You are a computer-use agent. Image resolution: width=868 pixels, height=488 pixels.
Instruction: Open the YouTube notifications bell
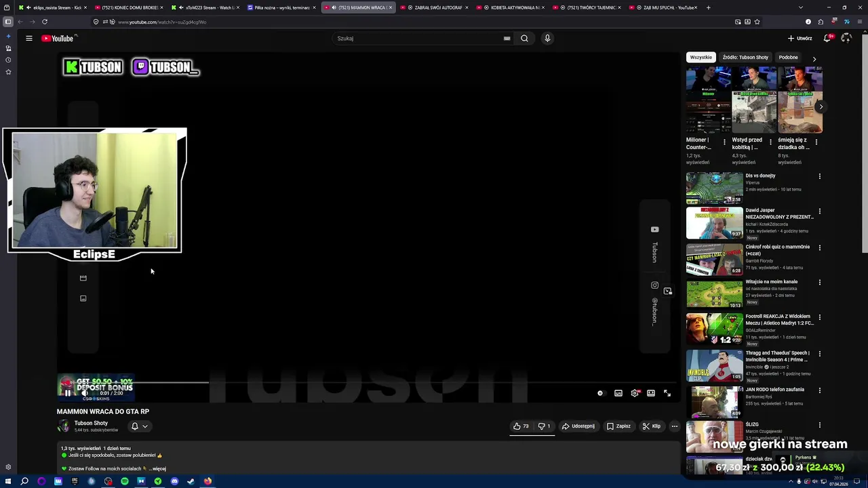click(827, 39)
